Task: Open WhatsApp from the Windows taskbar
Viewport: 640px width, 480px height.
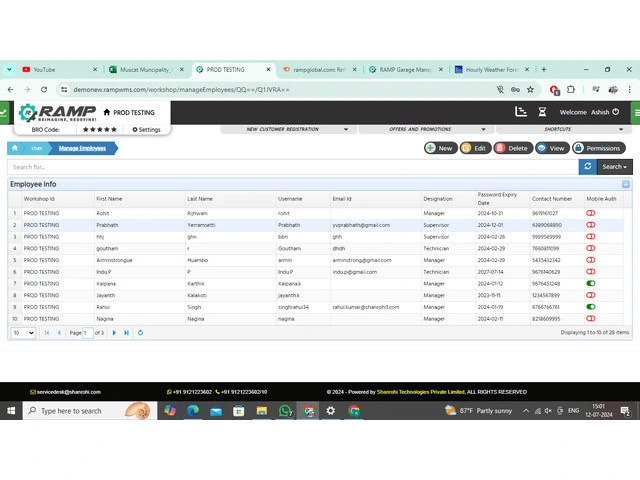Action: pos(285,411)
